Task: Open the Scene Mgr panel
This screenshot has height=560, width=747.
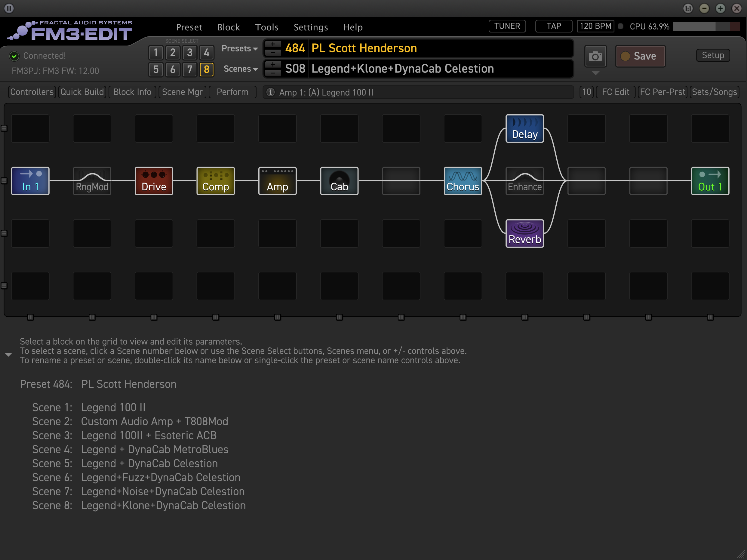Action: [182, 92]
